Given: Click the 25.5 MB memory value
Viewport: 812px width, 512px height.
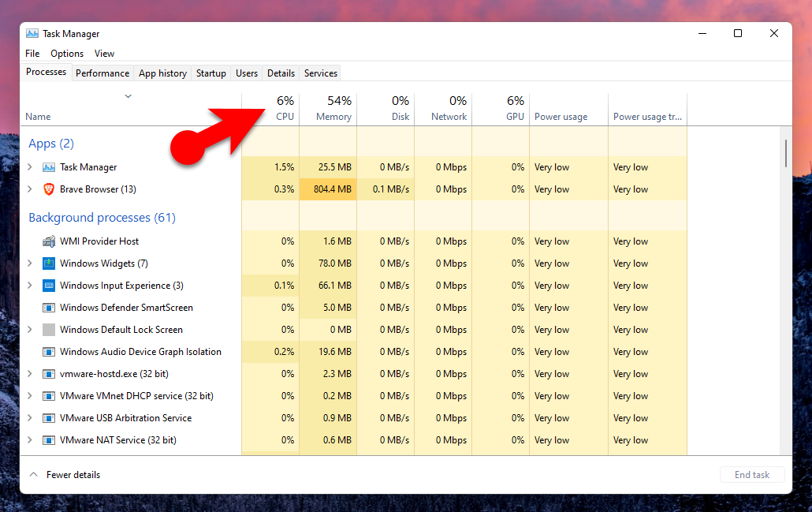Looking at the screenshot, I should coord(334,167).
